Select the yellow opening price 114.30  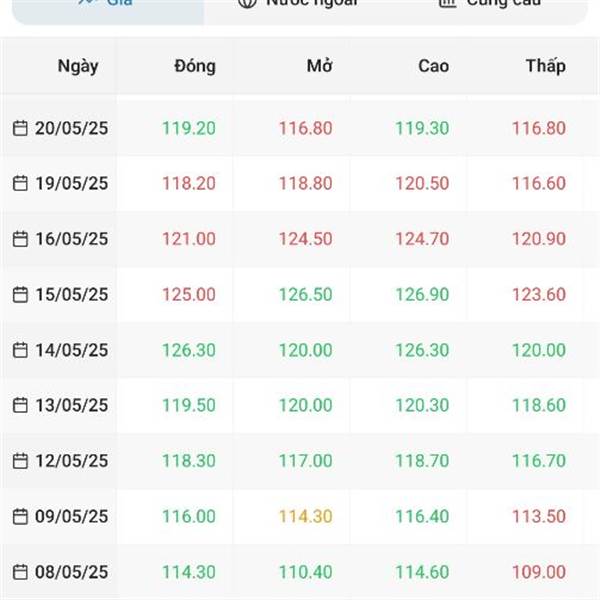(306, 516)
